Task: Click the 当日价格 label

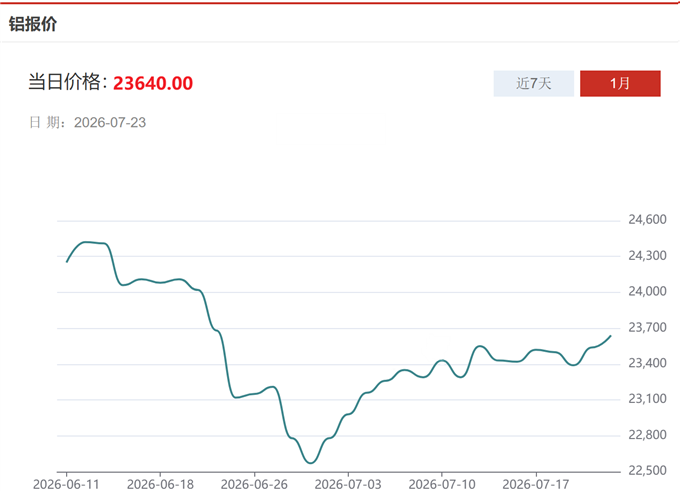Action: click(65, 82)
